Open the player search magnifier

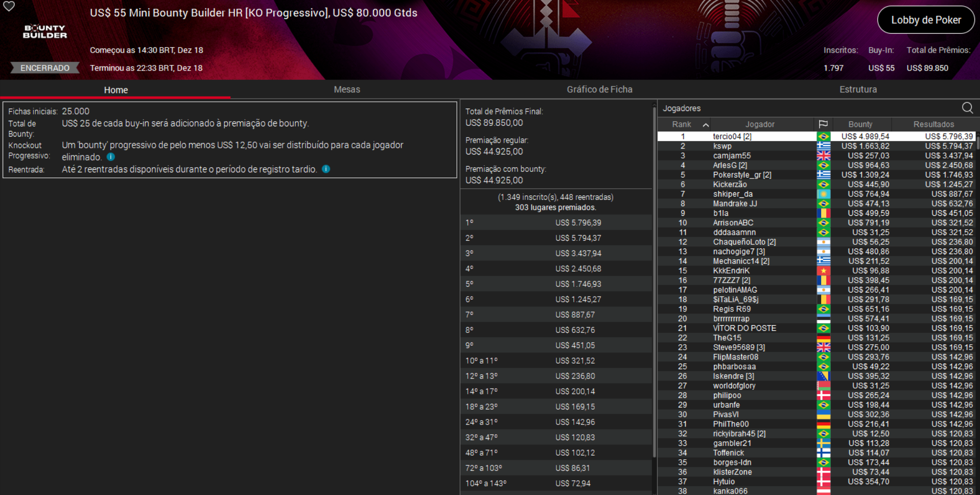[967, 108]
